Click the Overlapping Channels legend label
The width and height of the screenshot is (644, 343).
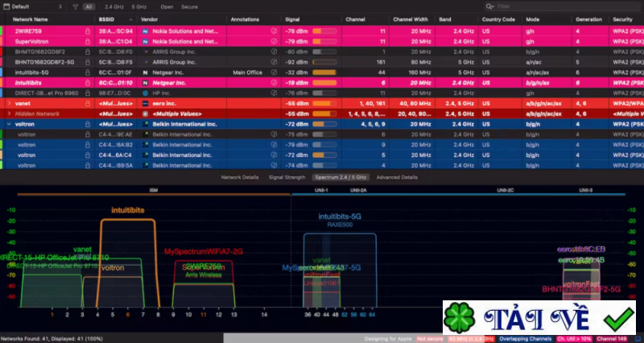[x=526, y=339]
